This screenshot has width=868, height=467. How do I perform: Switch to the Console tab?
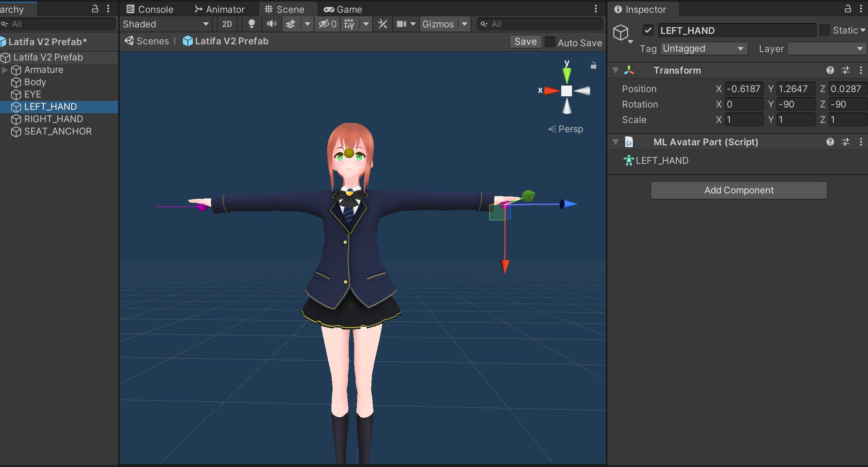(150, 9)
